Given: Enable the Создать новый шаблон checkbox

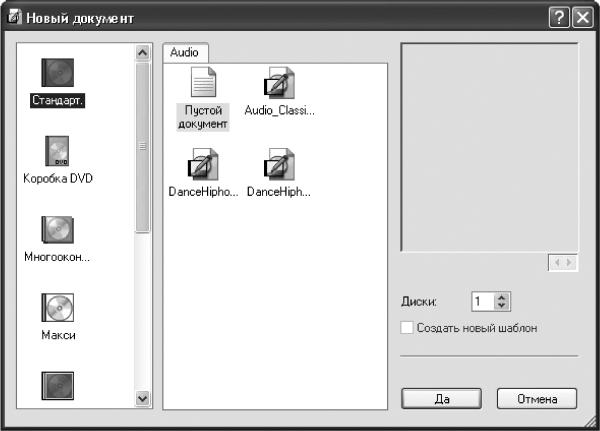Looking at the screenshot, I should [407, 328].
